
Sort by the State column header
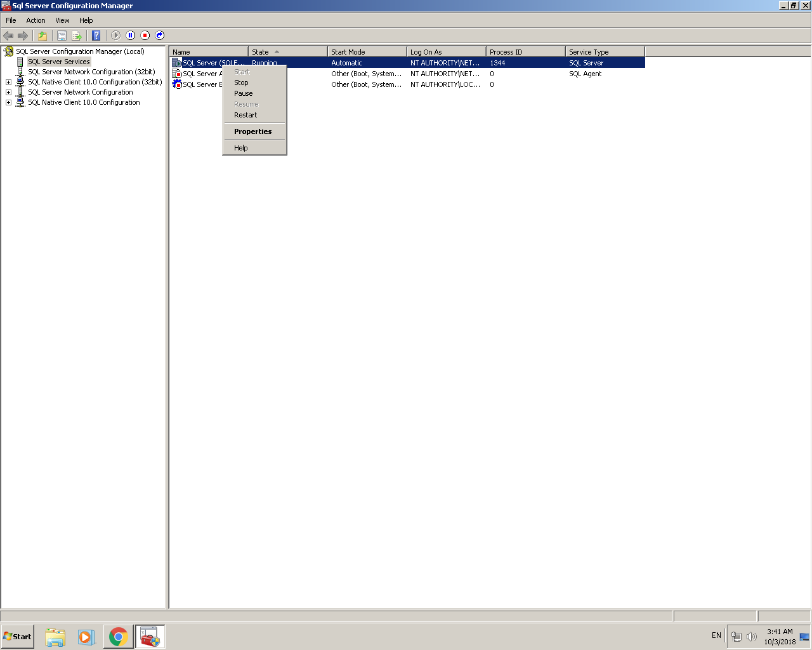tap(288, 52)
